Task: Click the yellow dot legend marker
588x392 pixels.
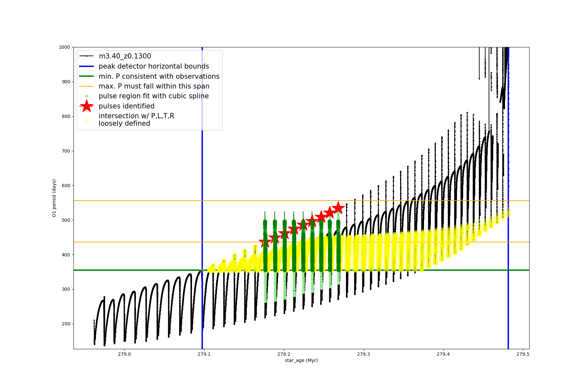Action: (x=87, y=121)
